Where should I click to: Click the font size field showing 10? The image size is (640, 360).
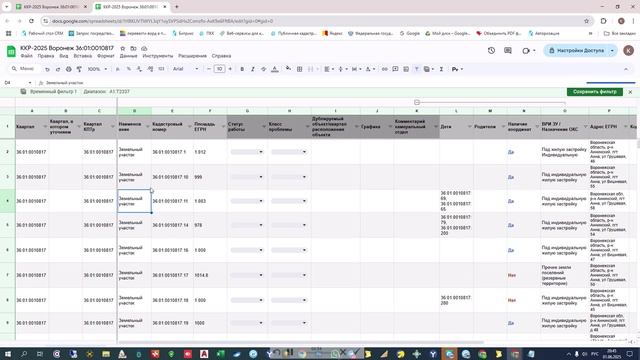220,69
